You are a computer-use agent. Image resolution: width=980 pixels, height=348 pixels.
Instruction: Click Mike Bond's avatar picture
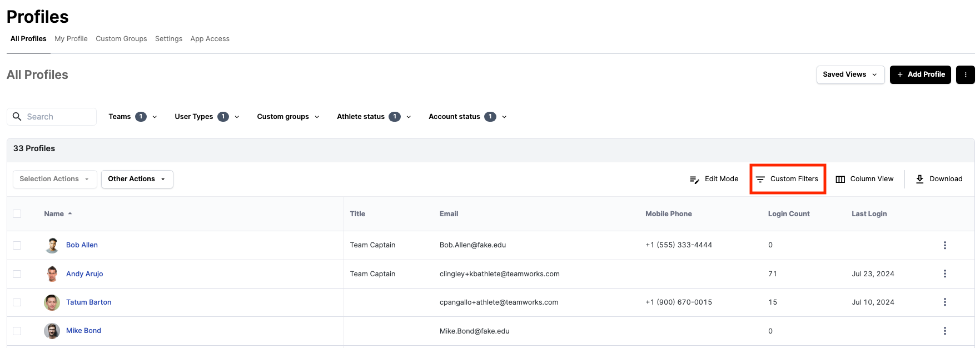click(52, 331)
